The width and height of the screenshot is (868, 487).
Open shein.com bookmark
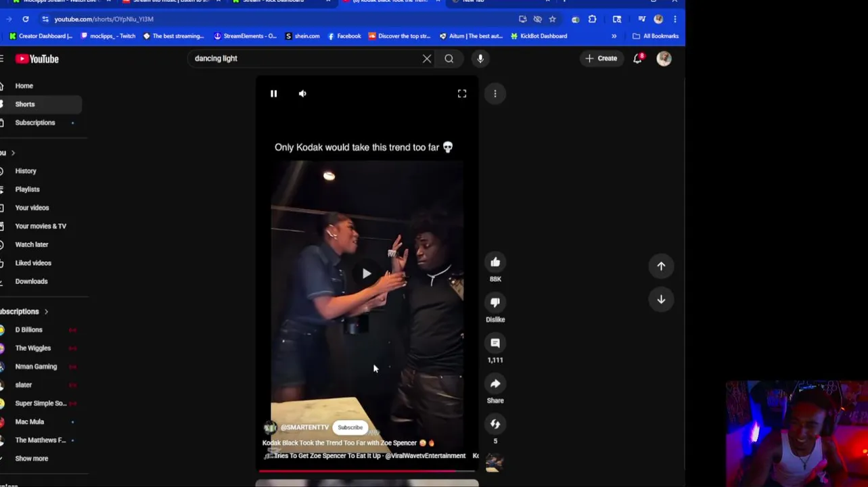coord(302,36)
